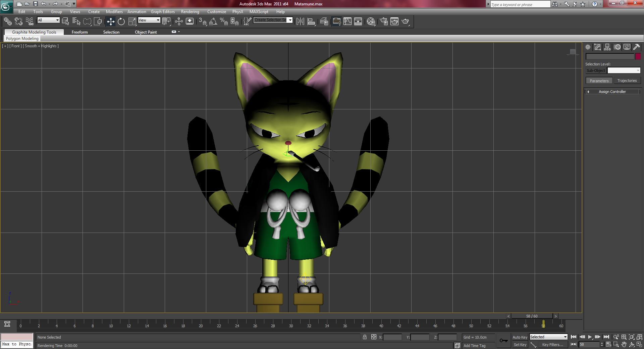Image resolution: width=644 pixels, height=349 pixels.
Task: Open Curve Editor from toolbar
Action: [x=347, y=22]
